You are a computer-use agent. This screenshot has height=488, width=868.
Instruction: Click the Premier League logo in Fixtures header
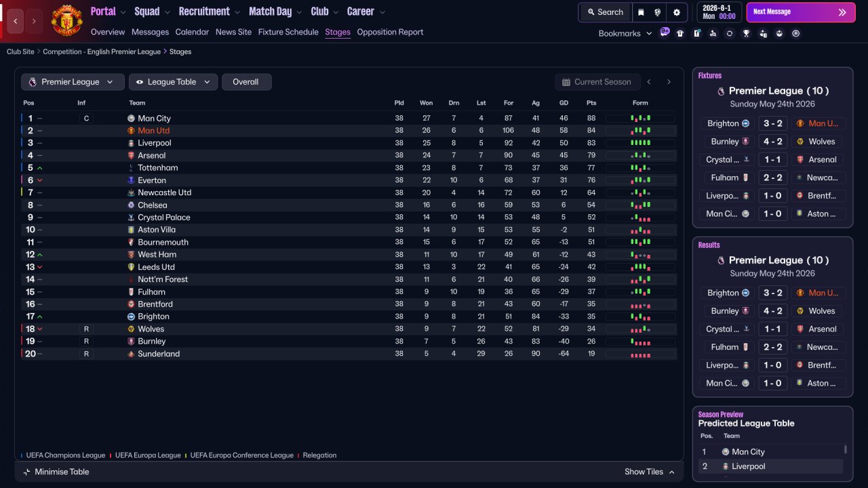pos(721,91)
